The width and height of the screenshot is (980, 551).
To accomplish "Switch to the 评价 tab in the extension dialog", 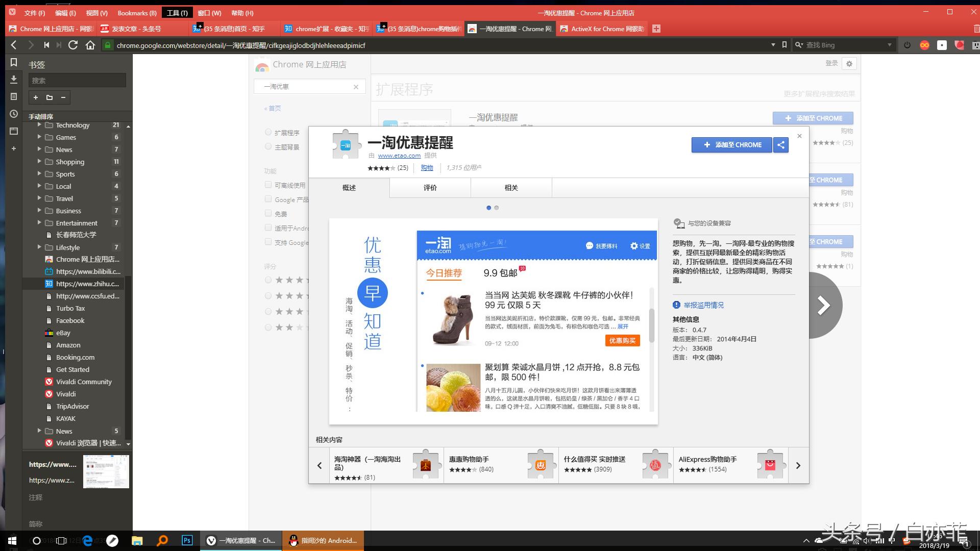I will 429,187.
